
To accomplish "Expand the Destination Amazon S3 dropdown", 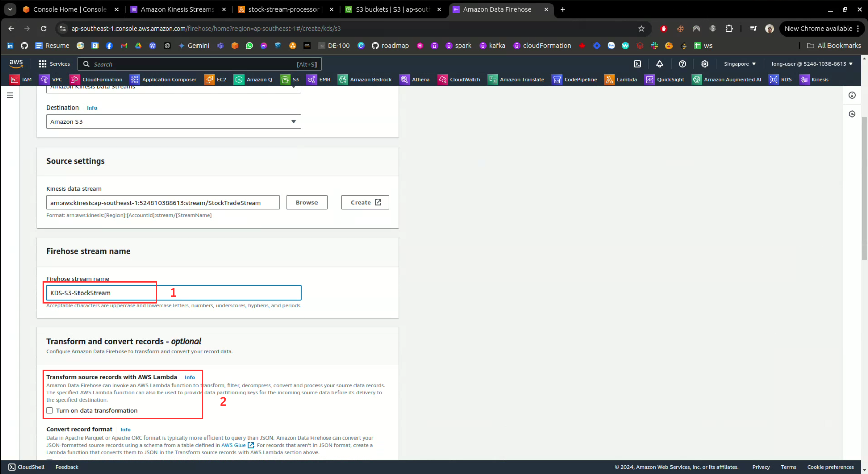I will point(173,122).
